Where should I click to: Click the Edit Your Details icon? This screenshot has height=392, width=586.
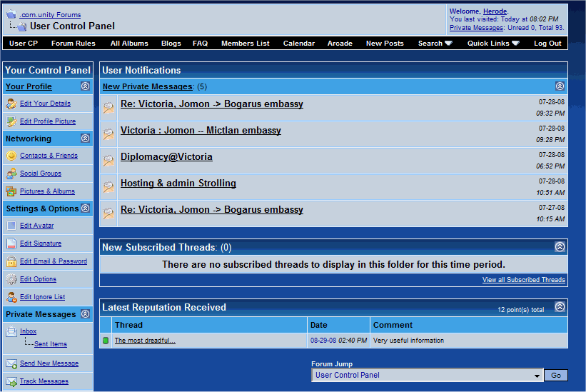click(x=11, y=104)
